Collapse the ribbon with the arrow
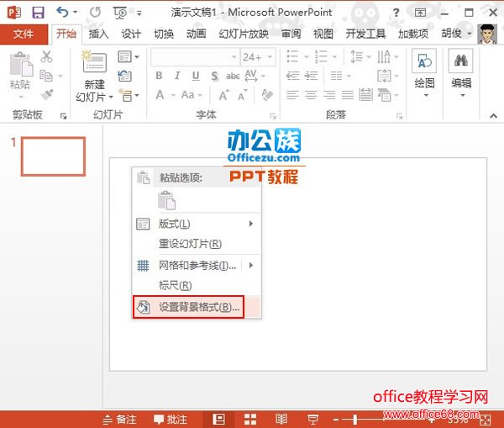Screen dimensions: 504x428 [x=494, y=116]
